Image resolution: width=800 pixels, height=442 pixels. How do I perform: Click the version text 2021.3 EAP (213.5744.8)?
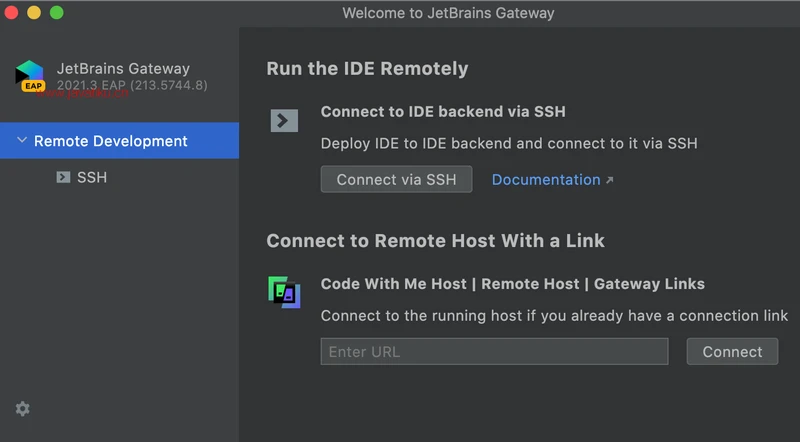click(x=132, y=85)
